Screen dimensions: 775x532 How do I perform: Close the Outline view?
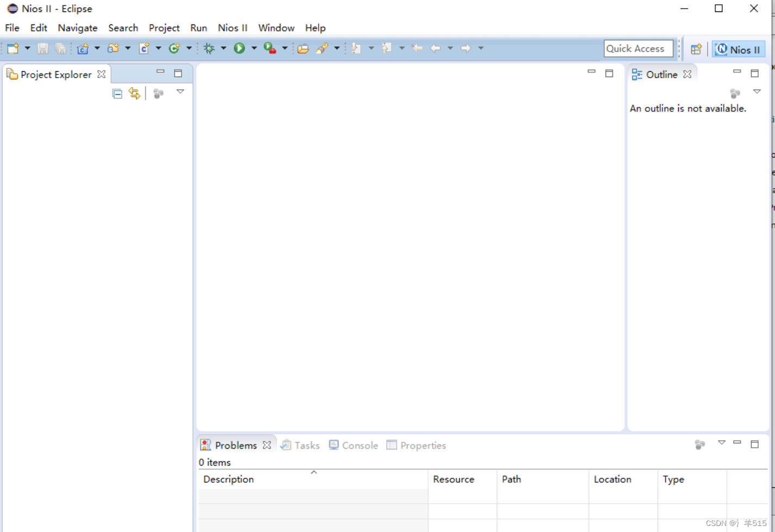click(x=687, y=74)
